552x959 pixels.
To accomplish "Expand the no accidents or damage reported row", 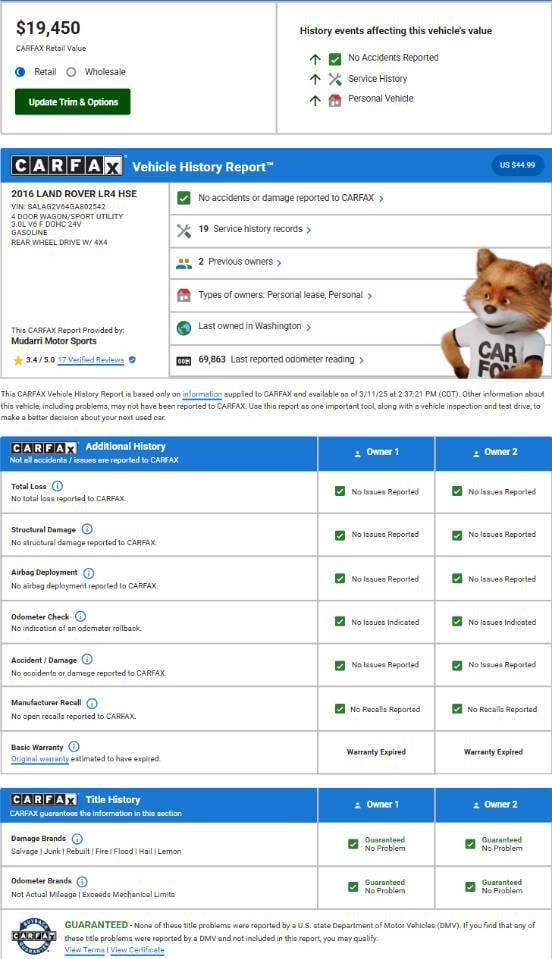I will point(360,198).
